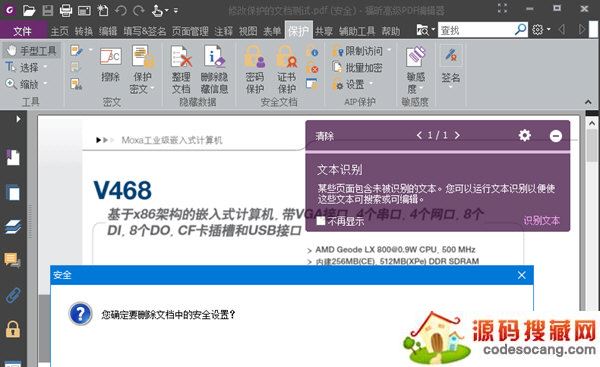Open the mark for redaction dropdown arrow
This screenshot has width=600, height=367.
click(x=90, y=50)
